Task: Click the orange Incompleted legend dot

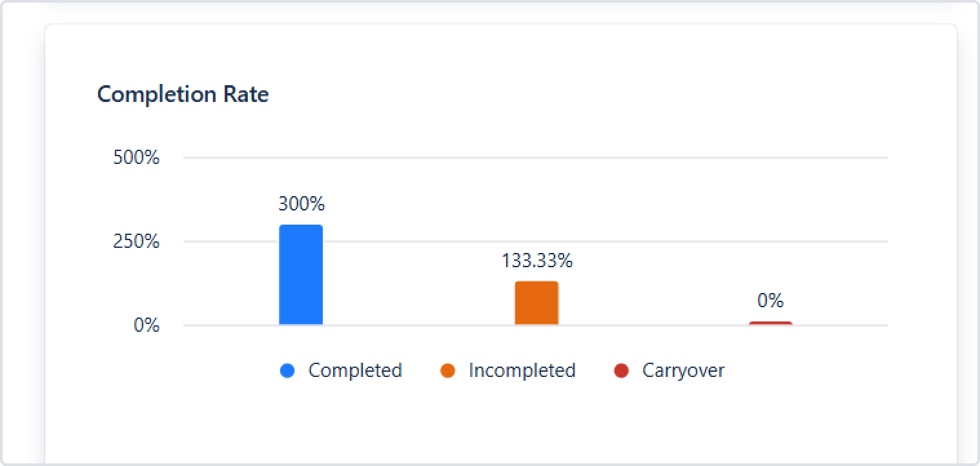Action: point(447,371)
